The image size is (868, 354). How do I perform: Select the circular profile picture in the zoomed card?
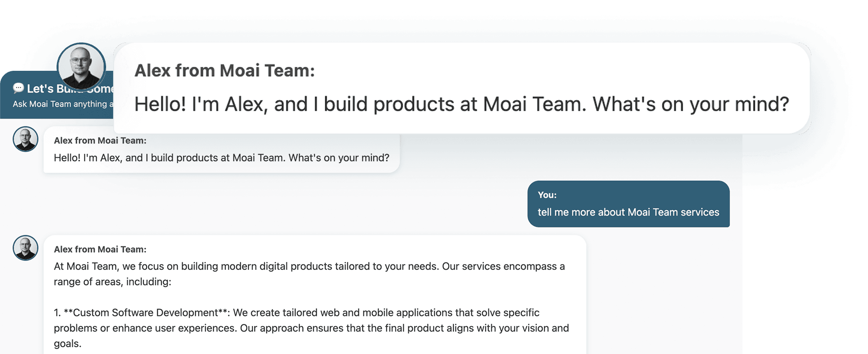(81, 66)
